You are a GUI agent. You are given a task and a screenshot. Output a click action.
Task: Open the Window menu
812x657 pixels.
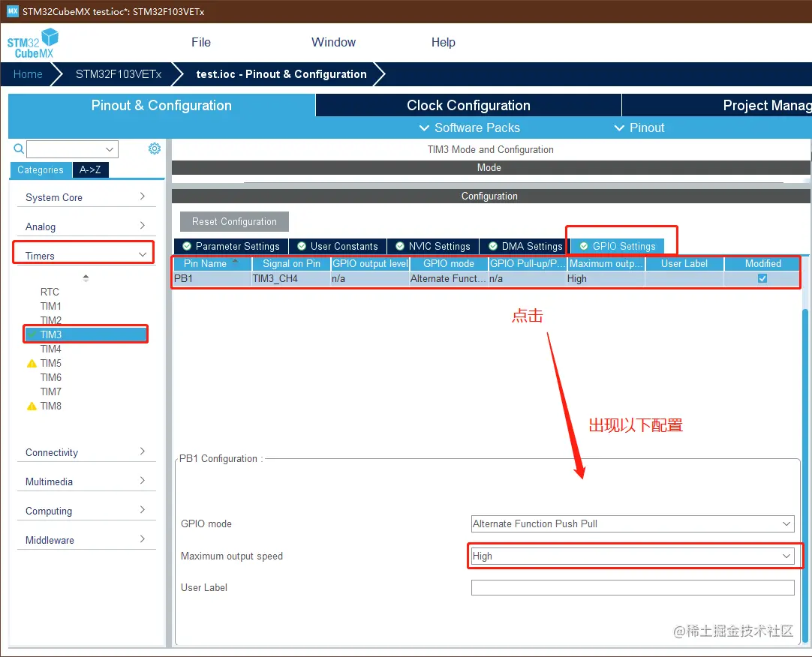tap(333, 43)
